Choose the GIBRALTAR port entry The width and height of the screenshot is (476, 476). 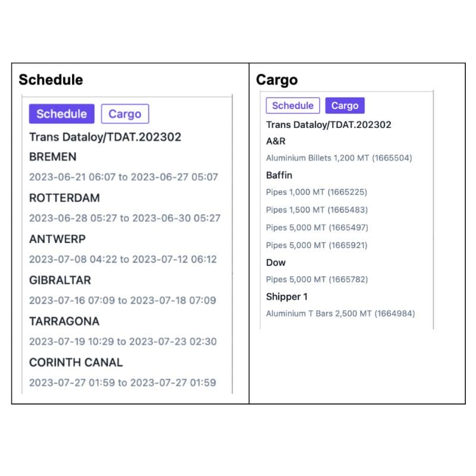pos(60,280)
